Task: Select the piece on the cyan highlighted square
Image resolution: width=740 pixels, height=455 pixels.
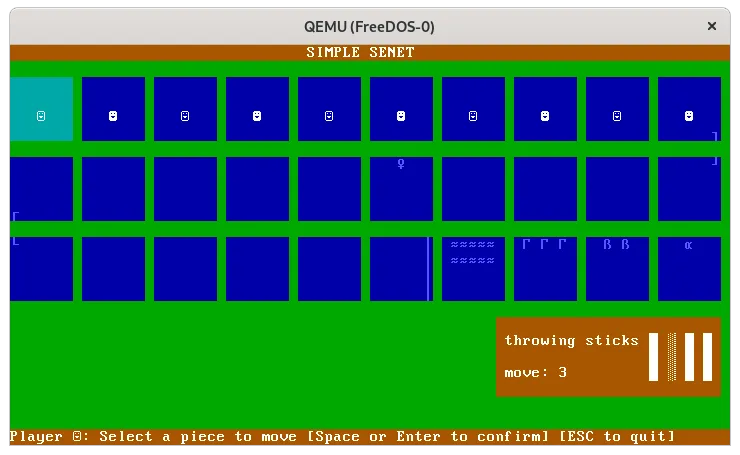Action: pyautogui.click(x=41, y=116)
